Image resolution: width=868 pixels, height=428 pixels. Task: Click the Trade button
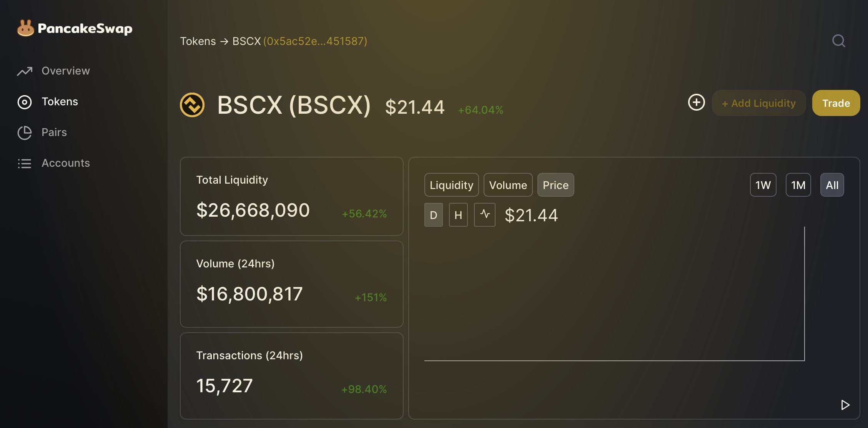[x=836, y=103]
